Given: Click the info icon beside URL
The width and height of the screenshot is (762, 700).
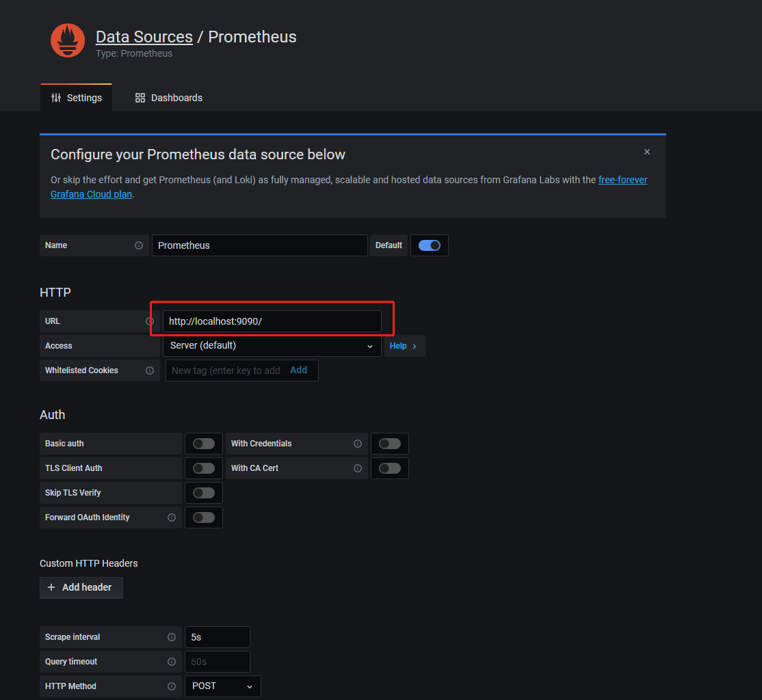Looking at the screenshot, I should (150, 321).
